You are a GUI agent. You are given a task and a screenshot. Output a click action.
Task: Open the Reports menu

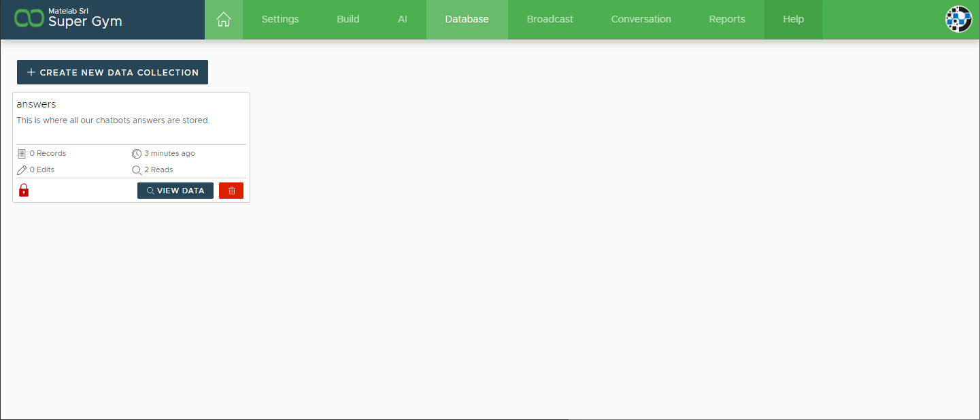tap(727, 20)
